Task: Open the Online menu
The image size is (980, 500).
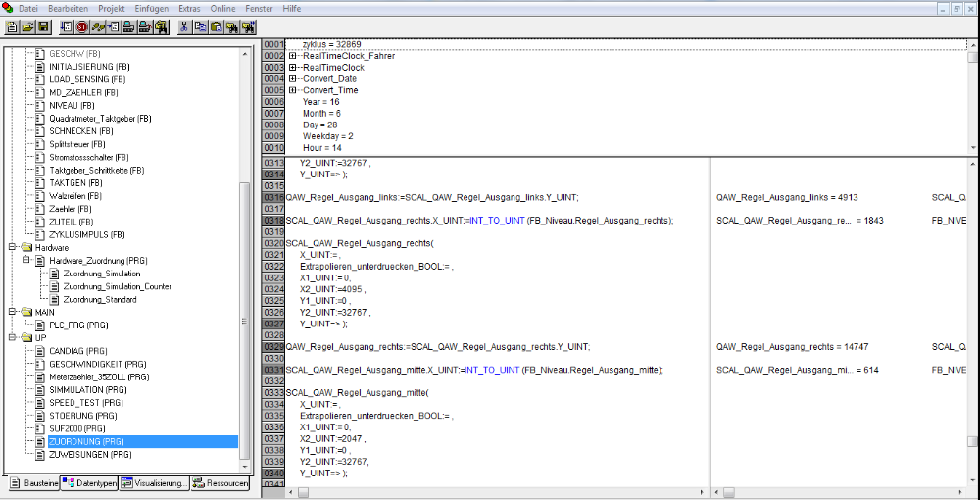Action: click(222, 8)
